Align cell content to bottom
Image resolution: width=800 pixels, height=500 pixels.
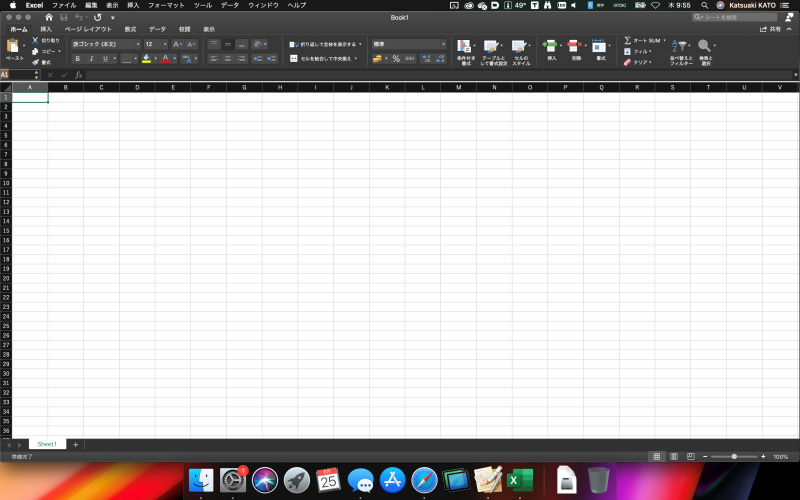click(242, 44)
